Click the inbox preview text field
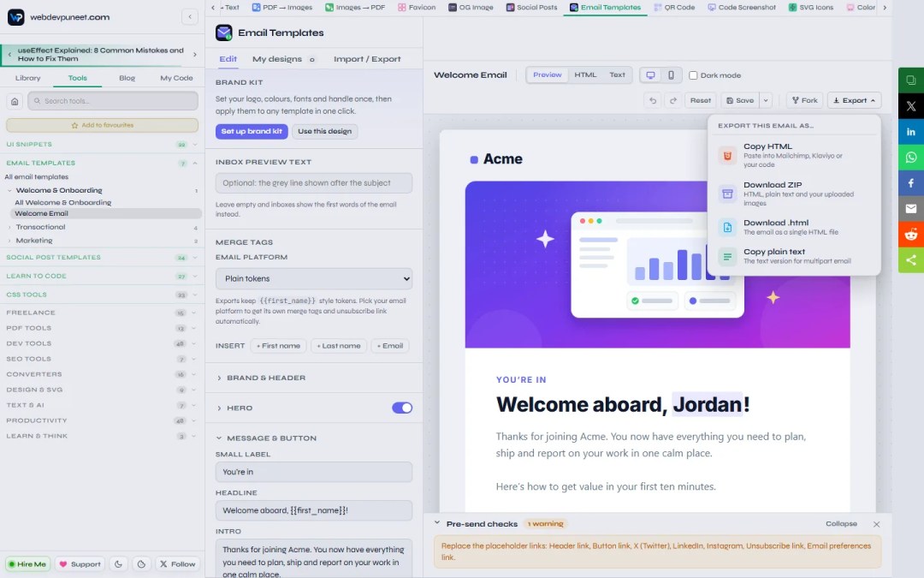The height and width of the screenshot is (578, 924). [314, 183]
